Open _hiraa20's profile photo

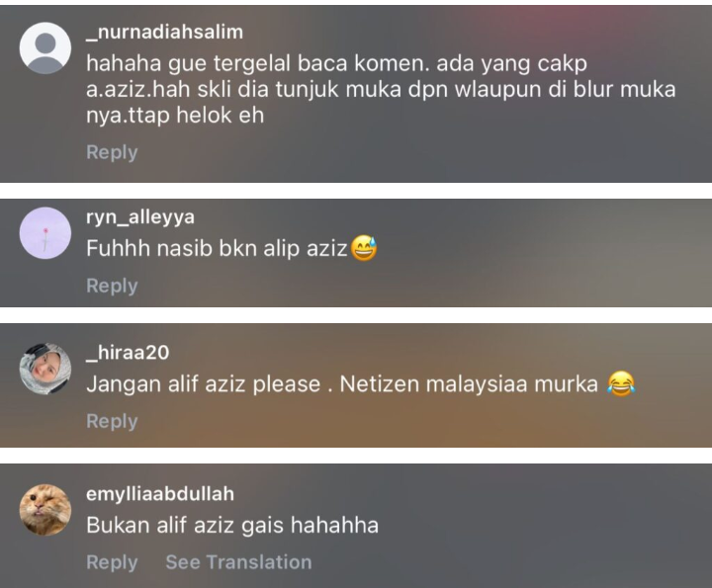point(45,369)
